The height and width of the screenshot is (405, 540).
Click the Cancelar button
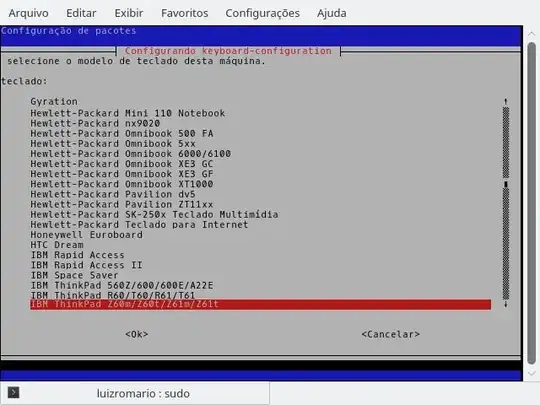coord(391,334)
